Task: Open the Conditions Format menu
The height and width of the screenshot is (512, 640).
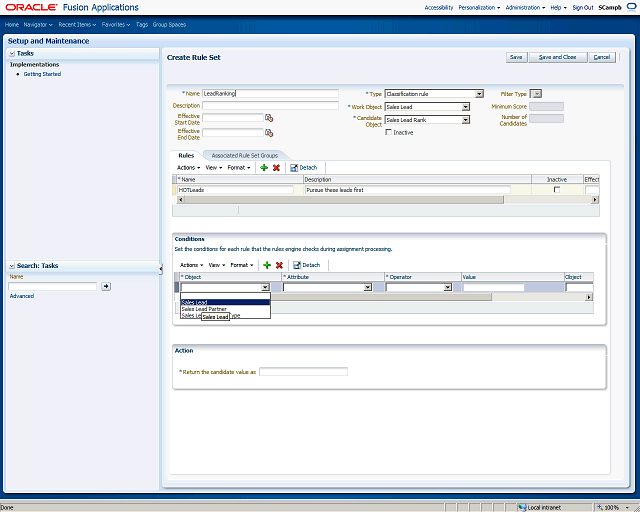Action: (242, 265)
